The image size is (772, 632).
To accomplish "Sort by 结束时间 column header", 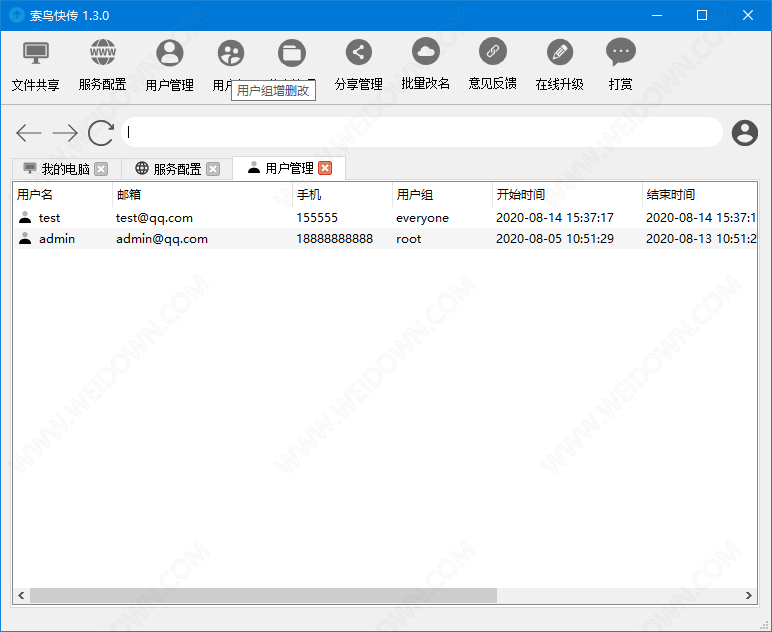I will (700, 194).
